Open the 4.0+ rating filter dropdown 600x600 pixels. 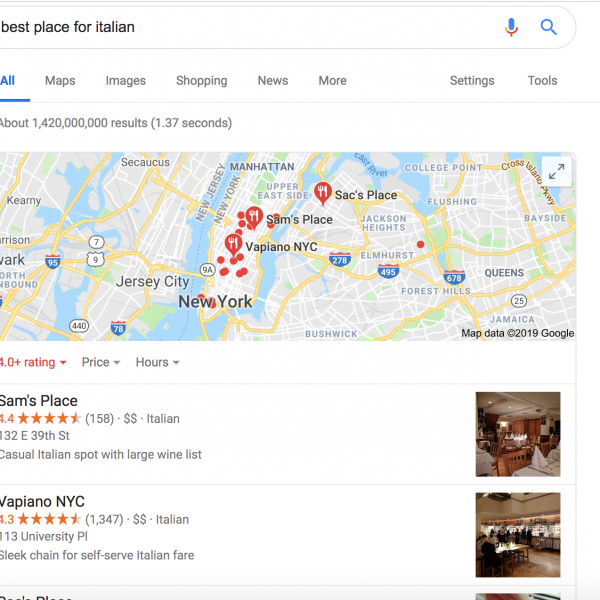click(x=33, y=362)
